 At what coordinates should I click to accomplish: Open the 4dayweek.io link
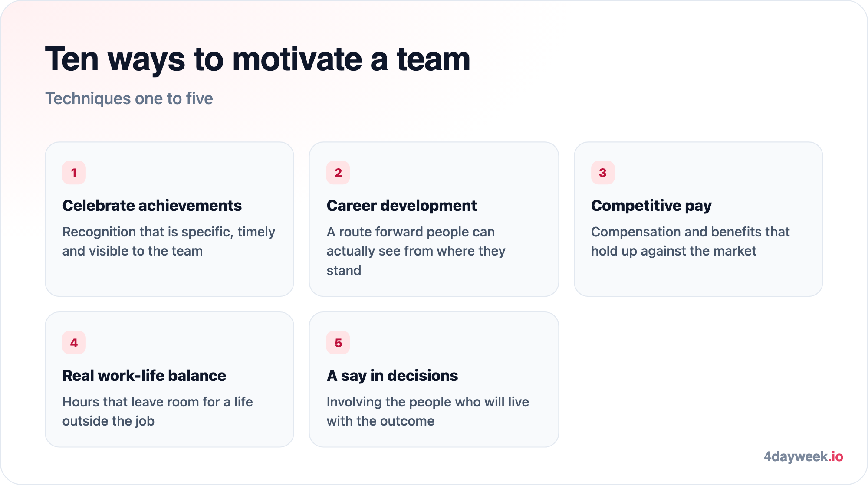(803, 456)
